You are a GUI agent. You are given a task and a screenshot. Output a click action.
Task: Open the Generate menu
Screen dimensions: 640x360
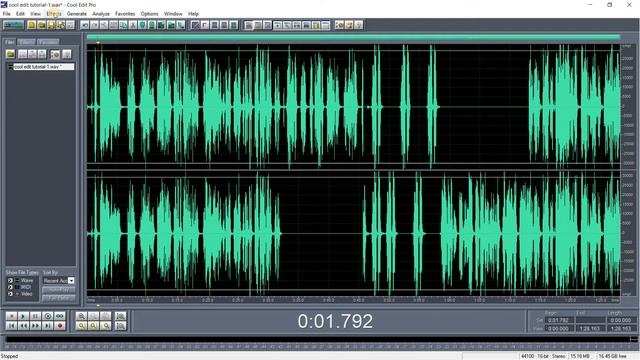click(77, 14)
